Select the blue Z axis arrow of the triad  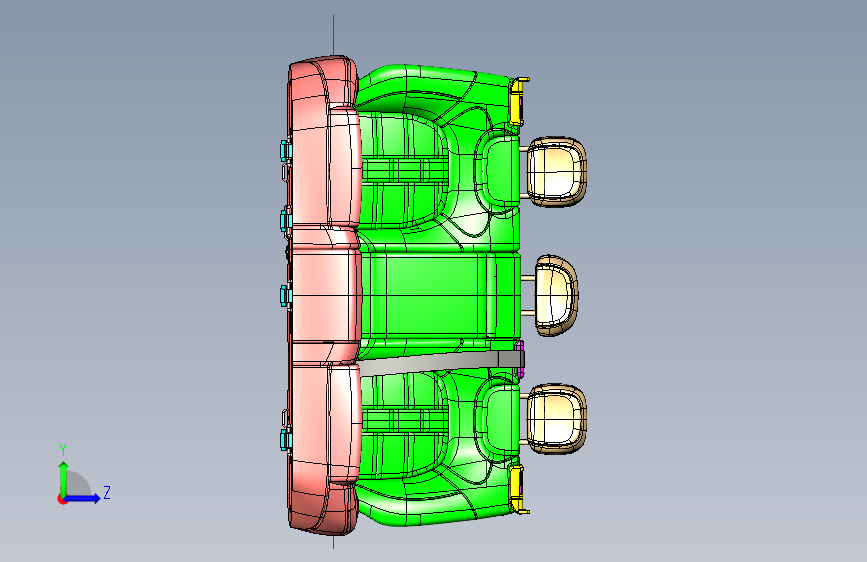tap(83, 498)
